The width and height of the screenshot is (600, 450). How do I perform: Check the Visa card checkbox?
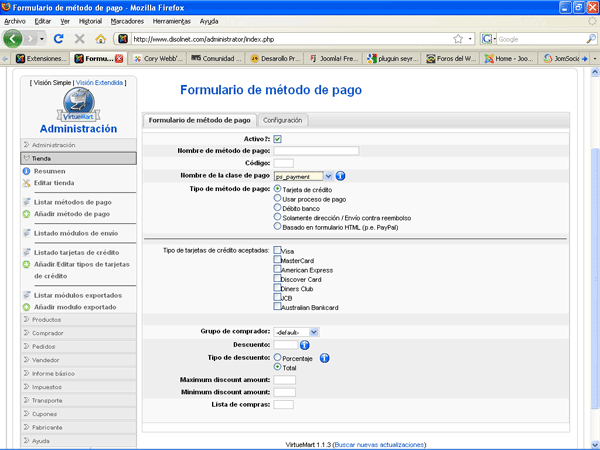277,250
